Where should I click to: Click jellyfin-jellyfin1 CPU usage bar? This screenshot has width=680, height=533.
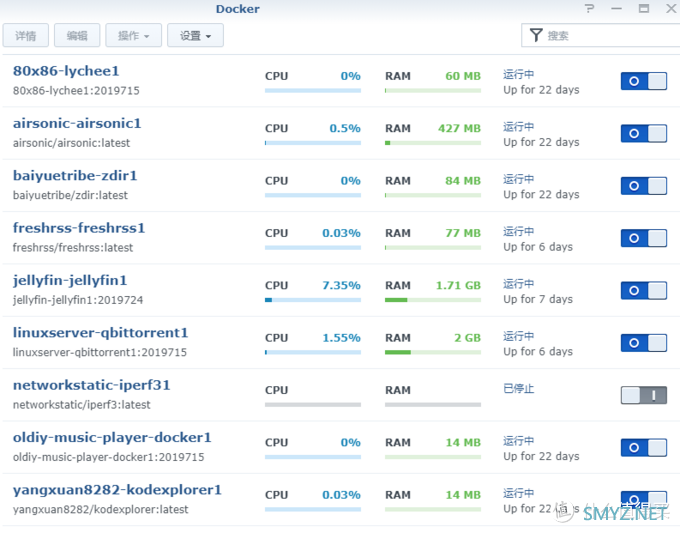[x=313, y=300]
